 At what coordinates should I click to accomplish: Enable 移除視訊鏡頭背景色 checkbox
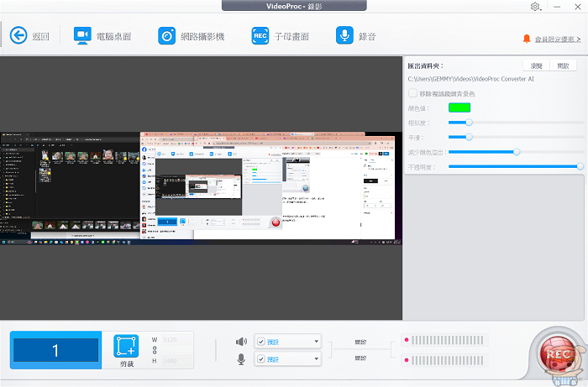coord(412,94)
